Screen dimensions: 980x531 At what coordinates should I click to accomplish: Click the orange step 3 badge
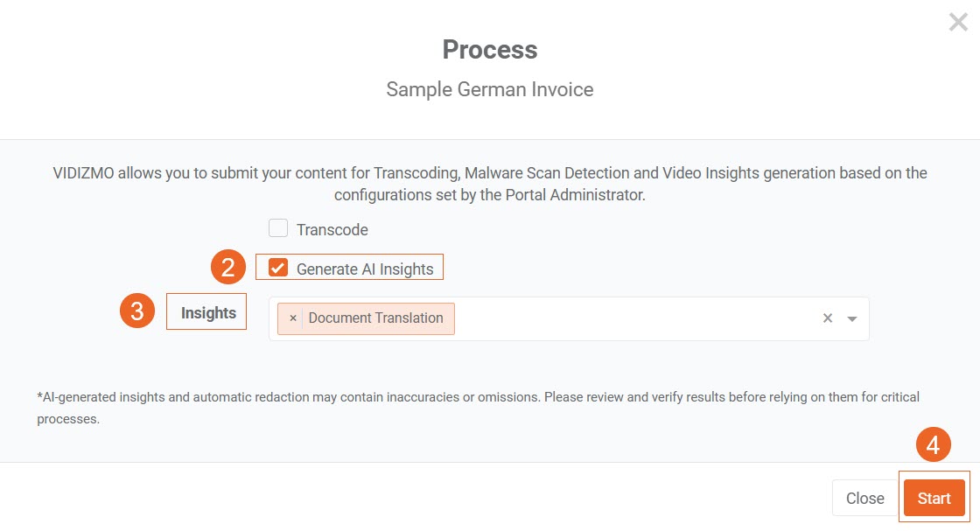click(x=137, y=311)
